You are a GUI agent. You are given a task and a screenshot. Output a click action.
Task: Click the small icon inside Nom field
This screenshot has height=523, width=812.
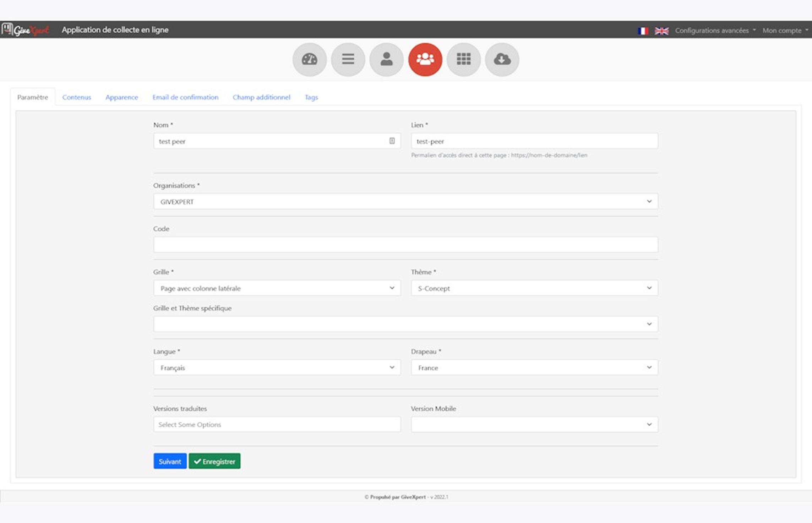pos(392,141)
